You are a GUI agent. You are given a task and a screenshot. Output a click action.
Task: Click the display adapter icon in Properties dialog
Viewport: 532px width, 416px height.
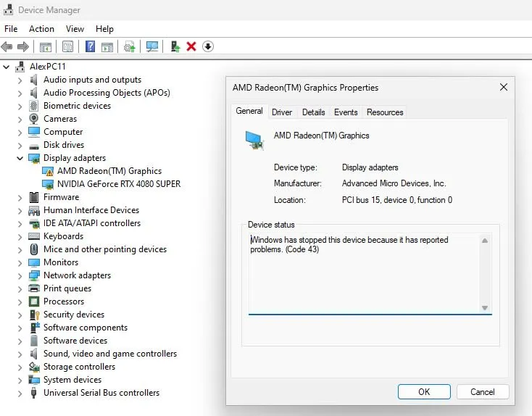tap(254, 140)
